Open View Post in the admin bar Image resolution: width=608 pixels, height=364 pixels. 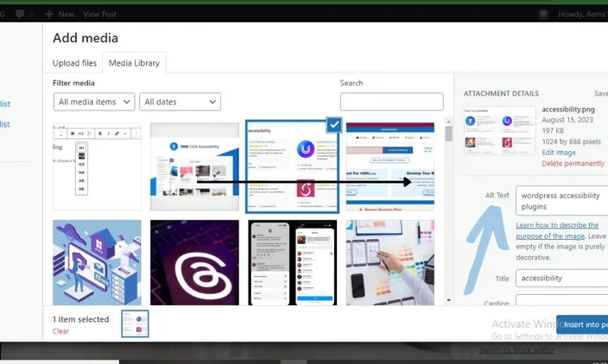pos(99,15)
